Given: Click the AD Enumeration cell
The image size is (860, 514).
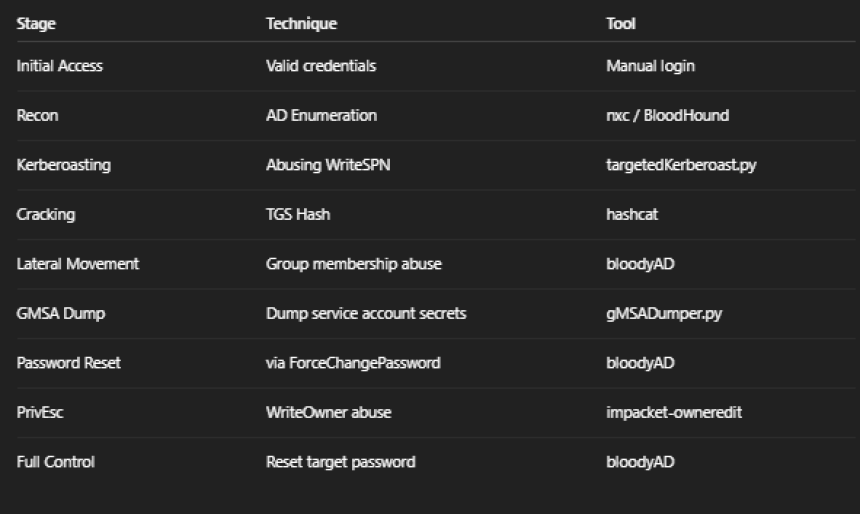Looking at the screenshot, I should (321, 115).
